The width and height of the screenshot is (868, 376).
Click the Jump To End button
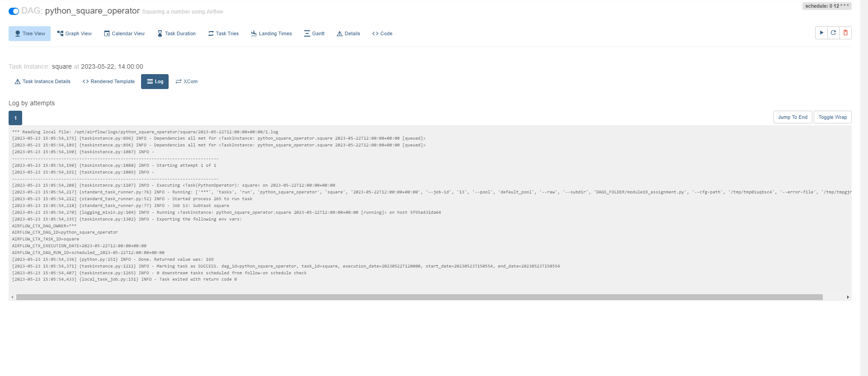793,117
